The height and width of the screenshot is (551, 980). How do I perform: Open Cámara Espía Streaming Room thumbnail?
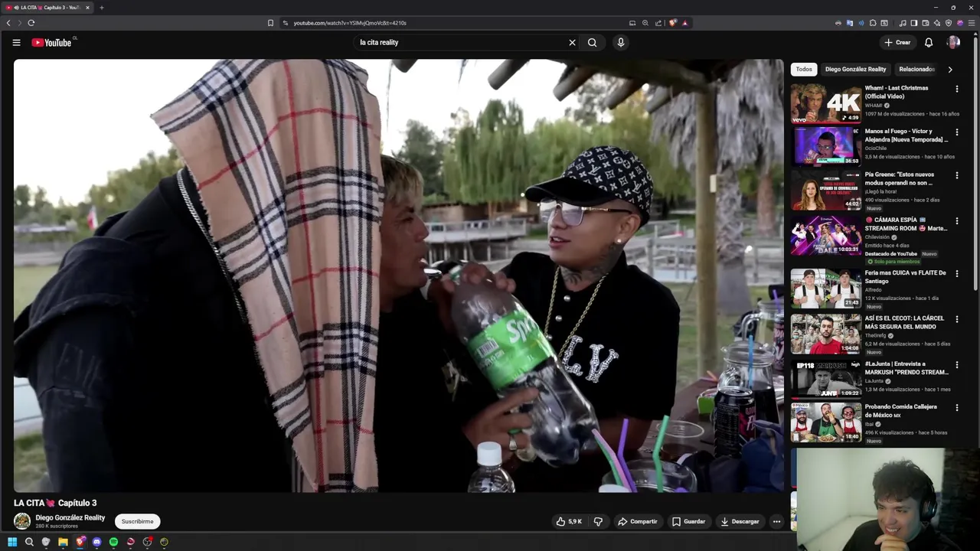click(826, 234)
